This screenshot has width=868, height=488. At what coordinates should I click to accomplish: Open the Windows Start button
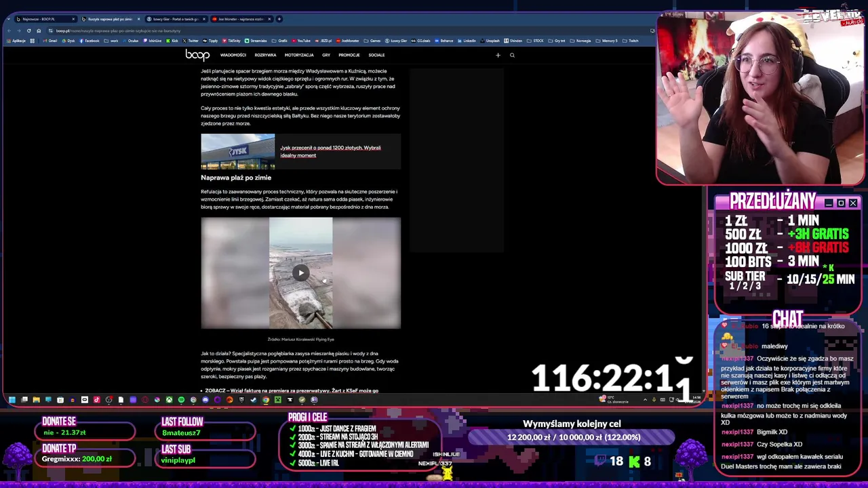[12, 400]
